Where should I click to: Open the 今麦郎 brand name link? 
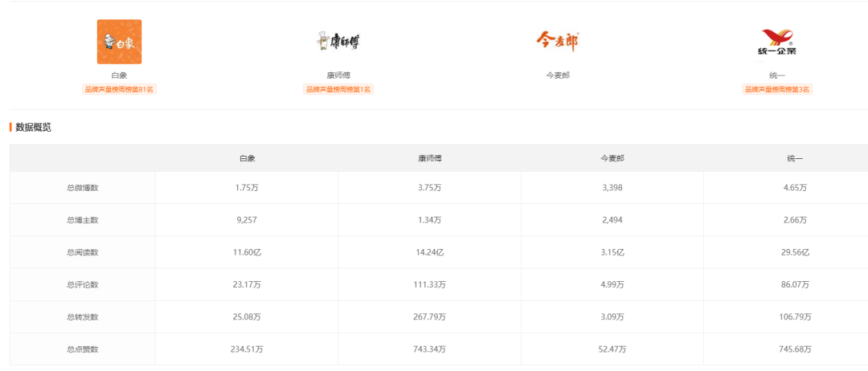tap(558, 75)
